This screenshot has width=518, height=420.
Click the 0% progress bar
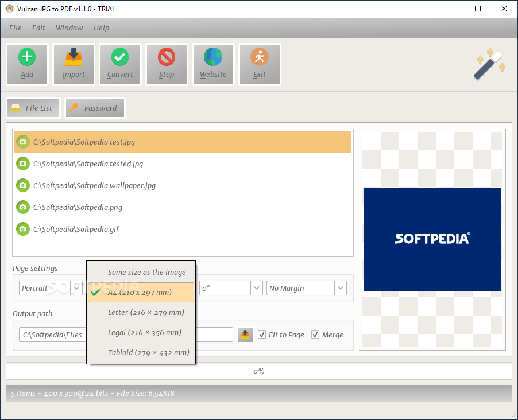(x=259, y=371)
